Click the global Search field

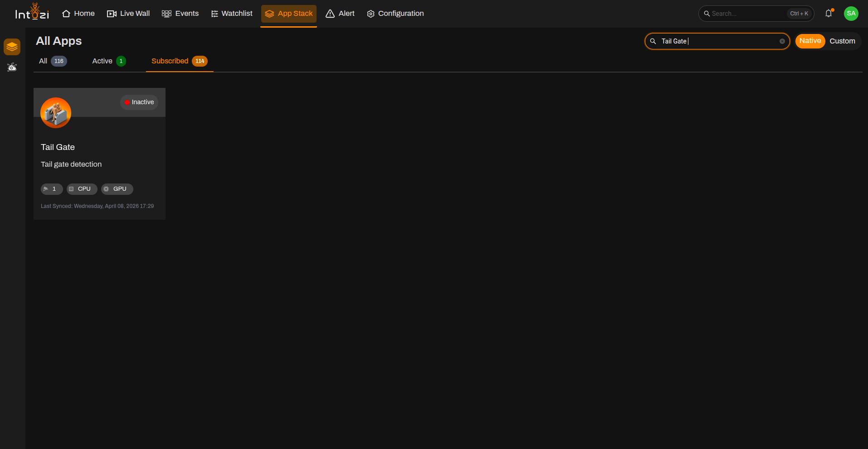click(x=756, y=14)
